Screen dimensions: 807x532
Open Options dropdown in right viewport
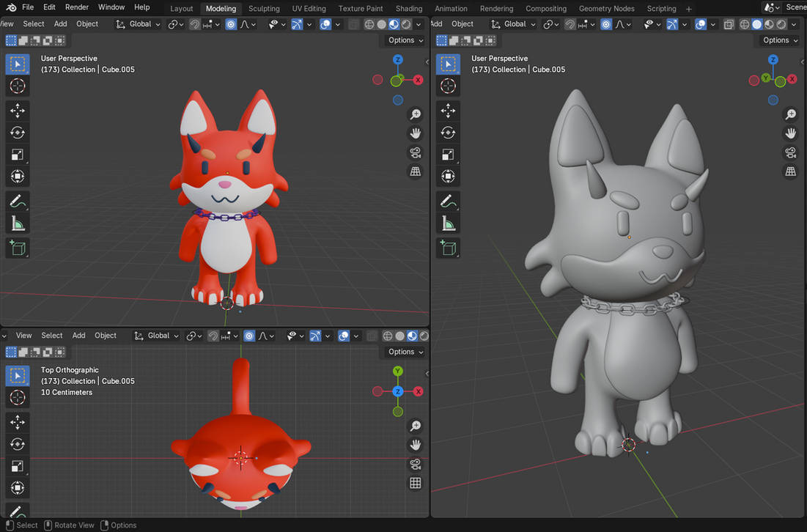780,40
